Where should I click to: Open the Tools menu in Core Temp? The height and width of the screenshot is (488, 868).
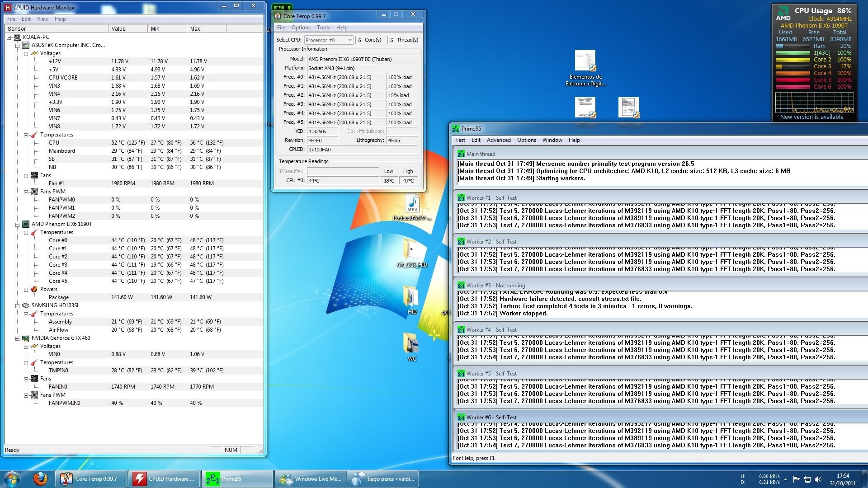click(323, 27)
